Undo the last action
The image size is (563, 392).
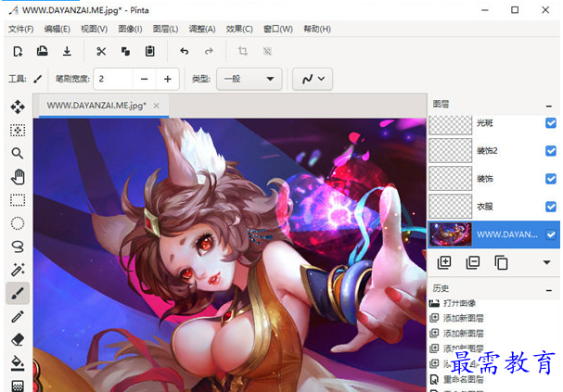[x=185, y=51]
